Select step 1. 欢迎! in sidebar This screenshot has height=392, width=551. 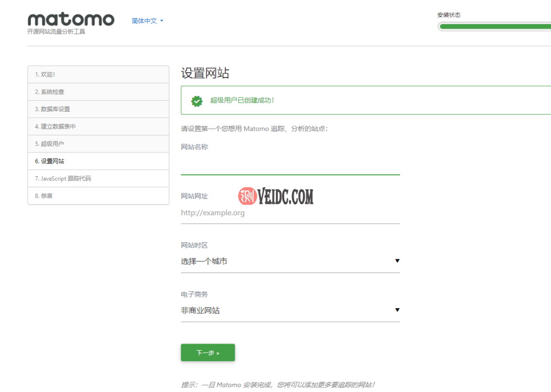(x=99, y=74)
